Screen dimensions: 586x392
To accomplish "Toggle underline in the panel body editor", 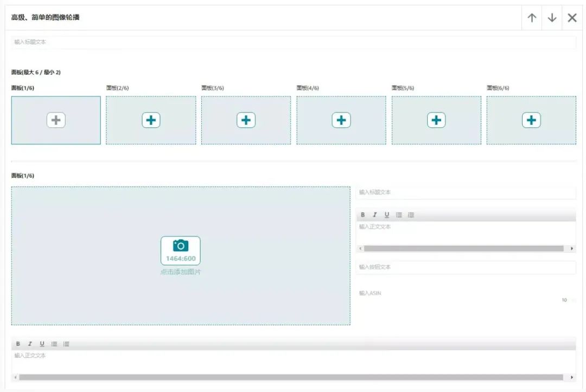I will (387, 215).
